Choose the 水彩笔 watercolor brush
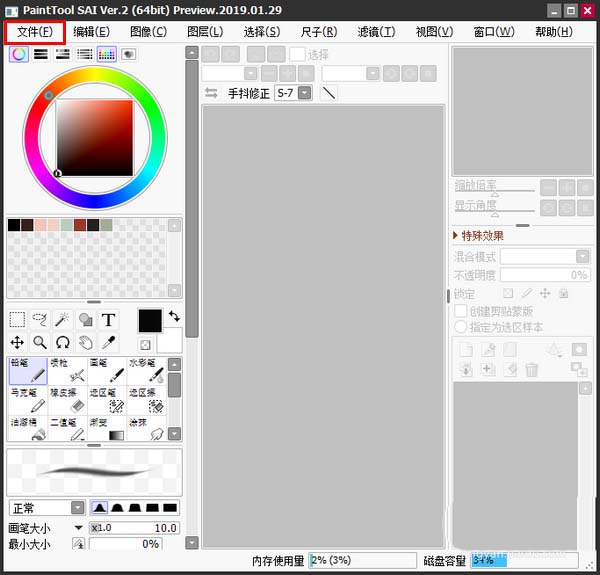600x575 pixels. 147,371
